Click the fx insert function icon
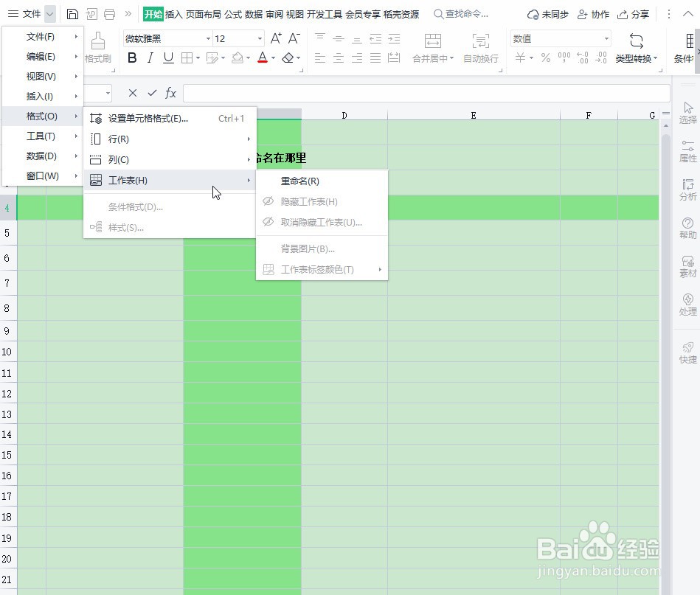This screenshot has height=595, width=700. point(170,93)
